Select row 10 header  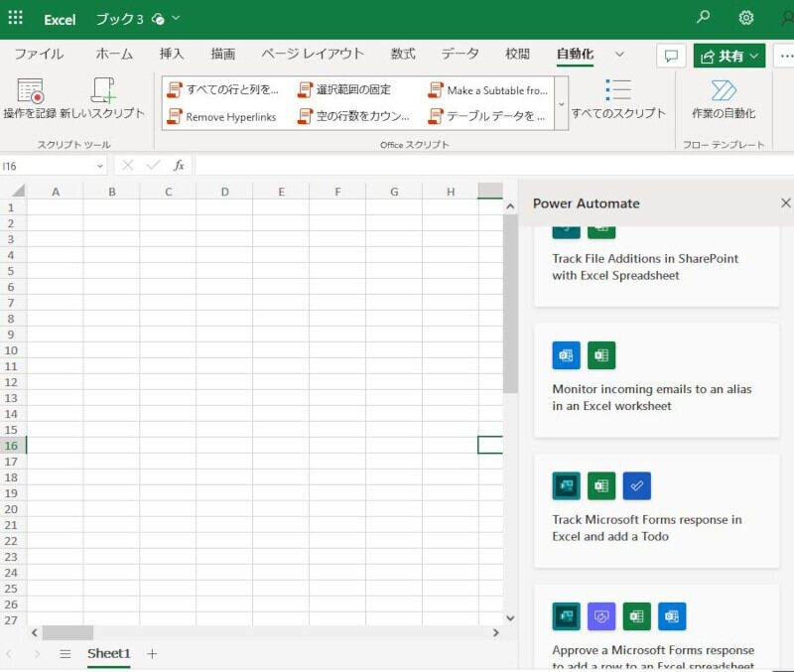pos(11,350)
